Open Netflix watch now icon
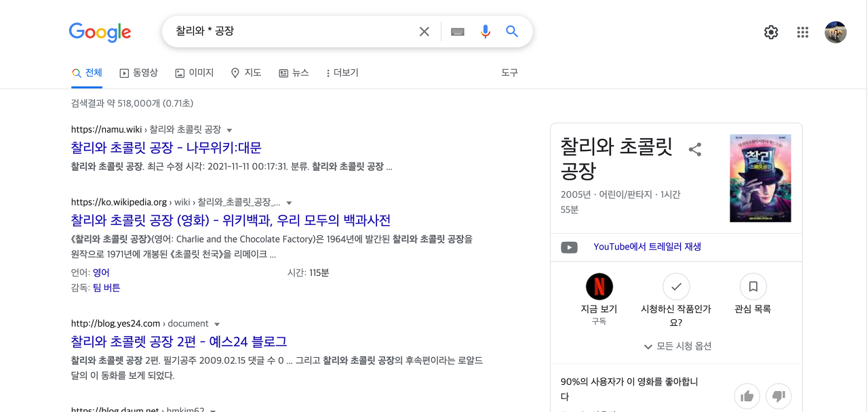The height and width of the screenshot is (412, 868). [599, 287]
